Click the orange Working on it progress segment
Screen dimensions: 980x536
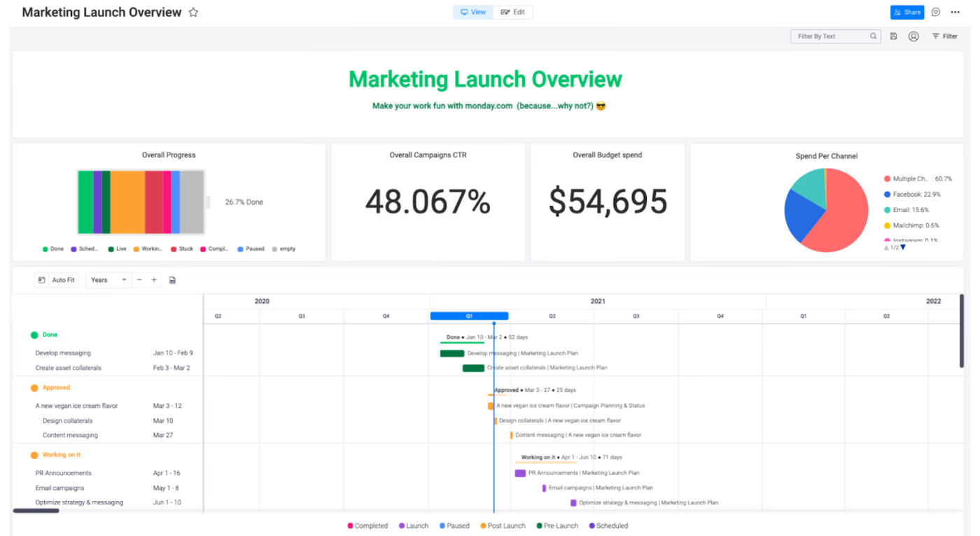pos(127,202)
